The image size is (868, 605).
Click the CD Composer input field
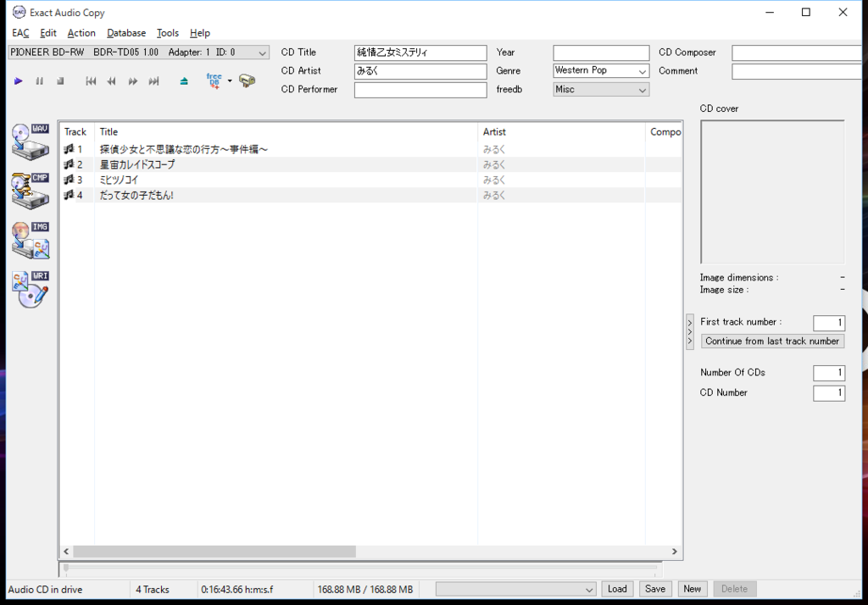point(798,53)
